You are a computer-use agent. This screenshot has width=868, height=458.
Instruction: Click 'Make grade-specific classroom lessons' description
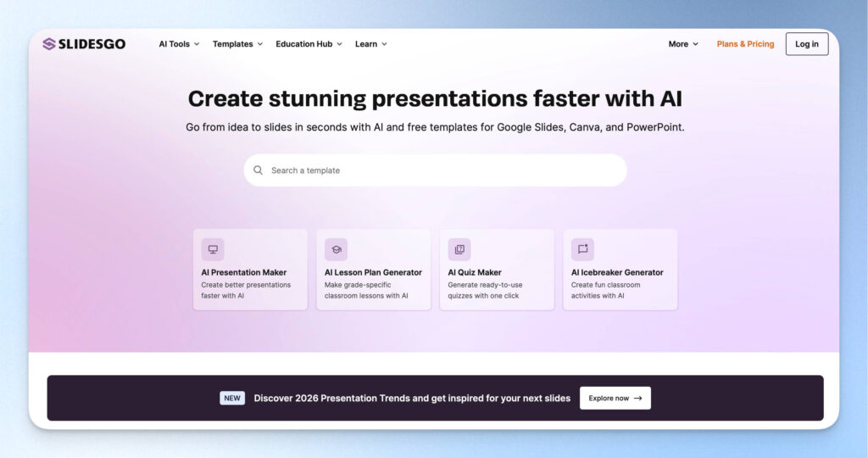coord(366,290)
